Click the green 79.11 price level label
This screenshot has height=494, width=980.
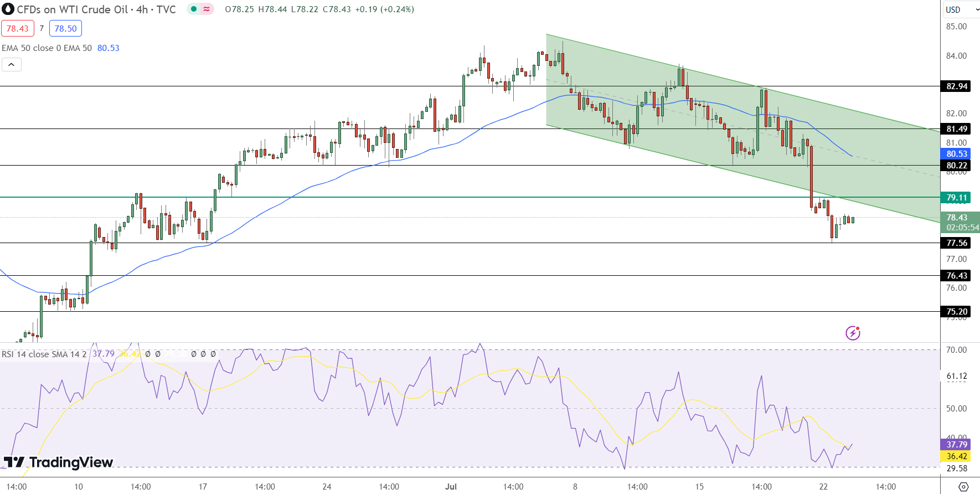pyautogui.click(x=956, y=198)
